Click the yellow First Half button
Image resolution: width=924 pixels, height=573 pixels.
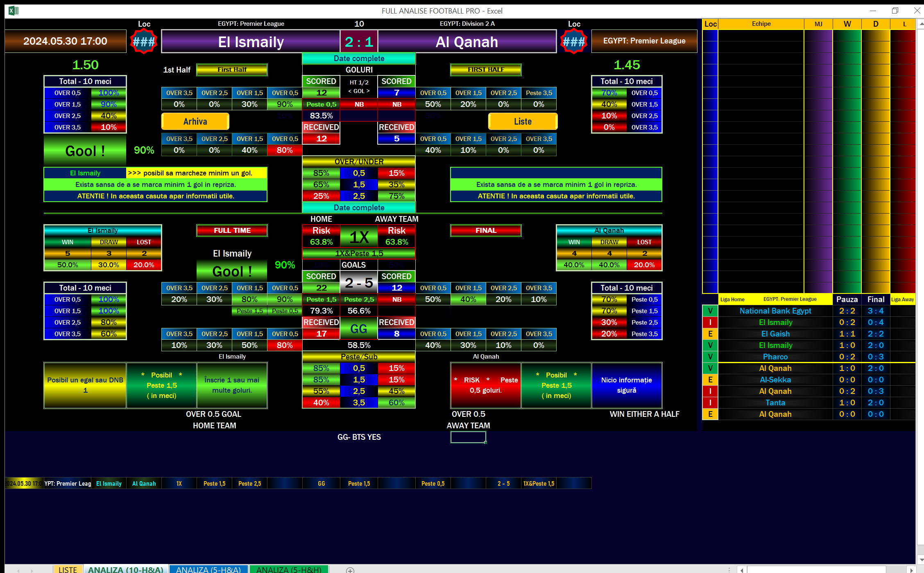click(232, 70)
